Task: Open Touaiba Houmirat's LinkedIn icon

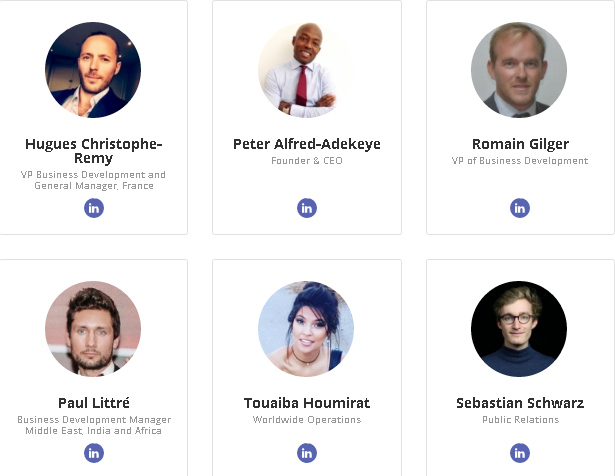Action: 307,453
